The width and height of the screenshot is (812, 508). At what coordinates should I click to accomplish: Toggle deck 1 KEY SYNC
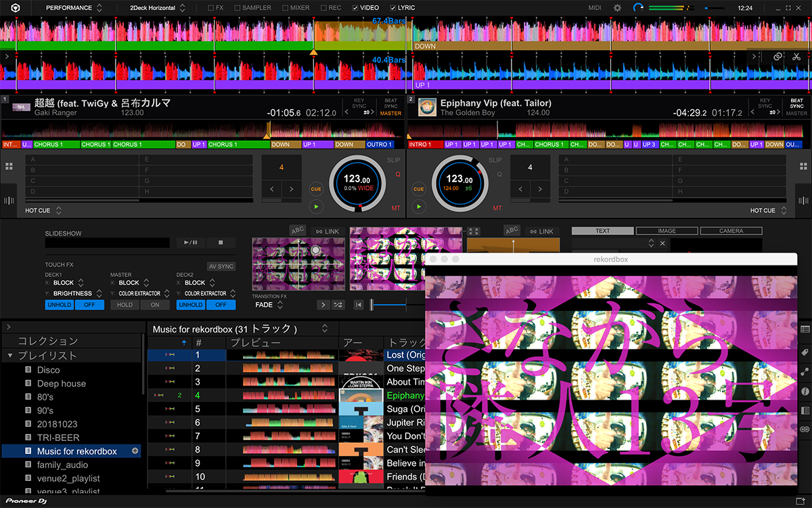359,103
